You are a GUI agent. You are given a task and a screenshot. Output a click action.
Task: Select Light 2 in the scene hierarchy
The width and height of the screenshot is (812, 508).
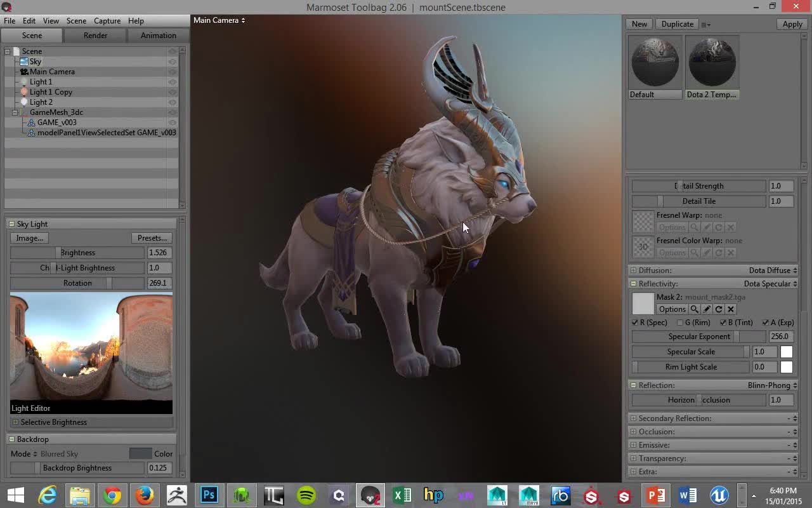pyautogui.click(x=41, y=102)
